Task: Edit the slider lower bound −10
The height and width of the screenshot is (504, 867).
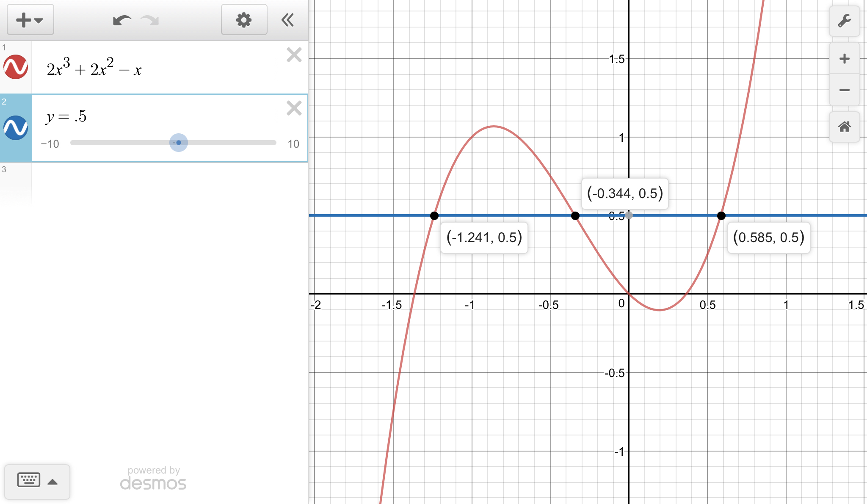Action: click(50, 144)
